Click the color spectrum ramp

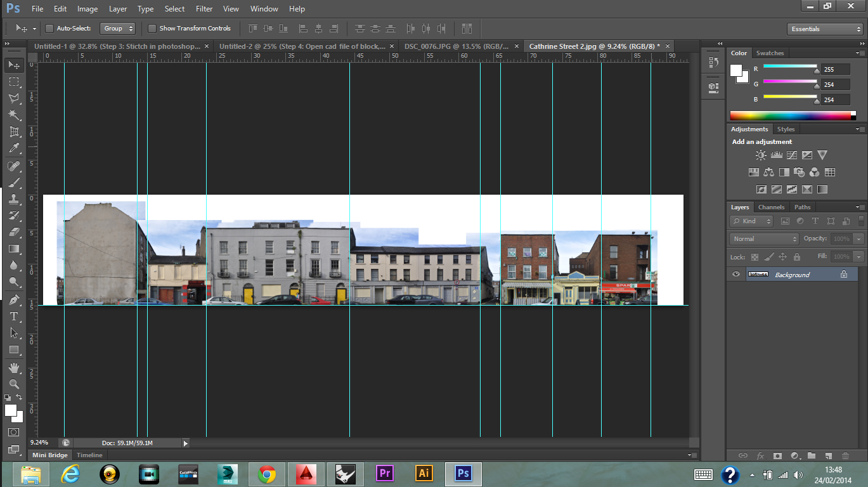click(x=790, y=115)
